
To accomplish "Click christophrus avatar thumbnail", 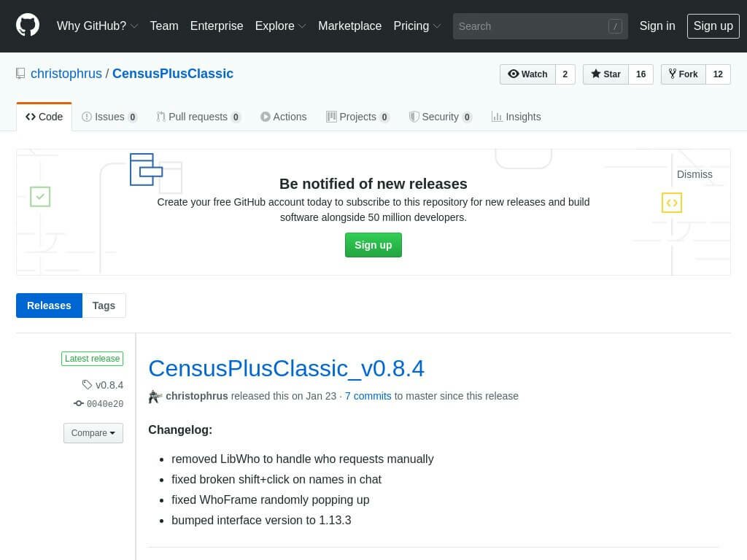I will (155, 396).
